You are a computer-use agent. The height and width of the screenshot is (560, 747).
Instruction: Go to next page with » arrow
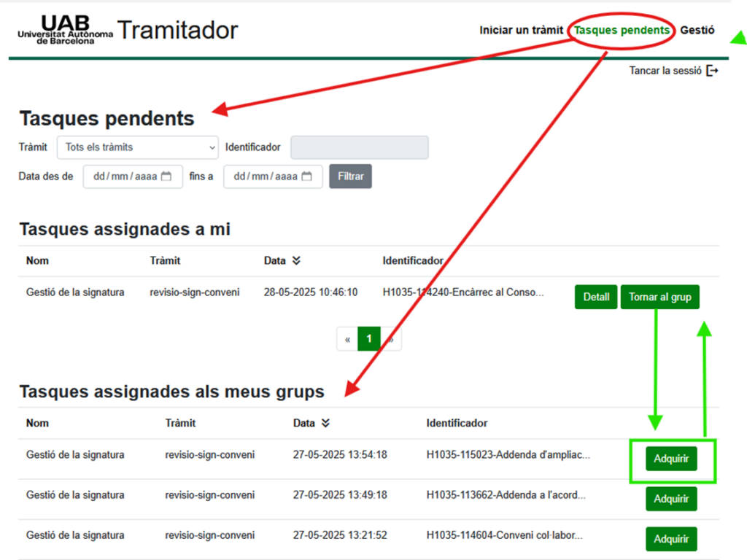click(391, 339)
